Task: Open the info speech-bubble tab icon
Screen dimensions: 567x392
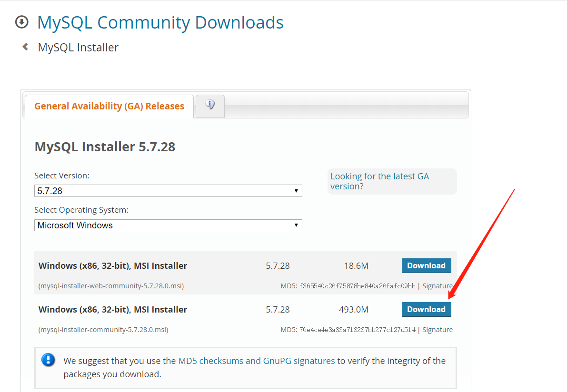Action: 210,105
